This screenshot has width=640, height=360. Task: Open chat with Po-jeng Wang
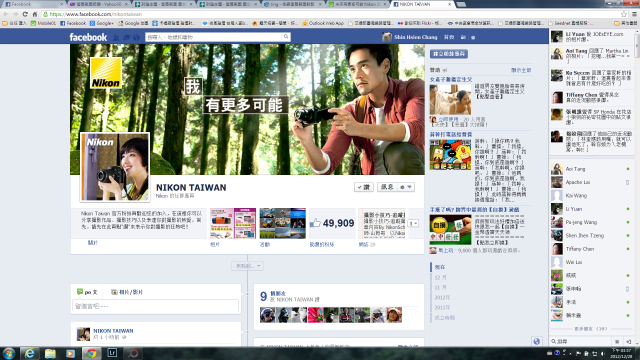[x=591, y=222]
